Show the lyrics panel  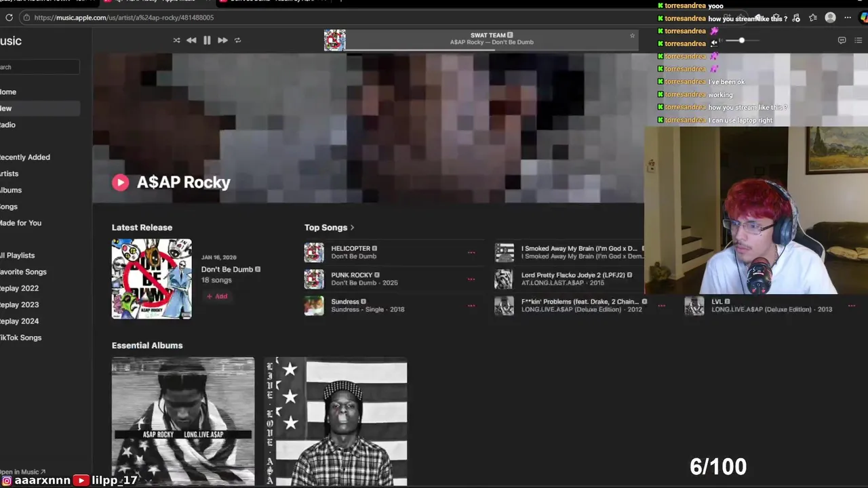click(842, 40)
